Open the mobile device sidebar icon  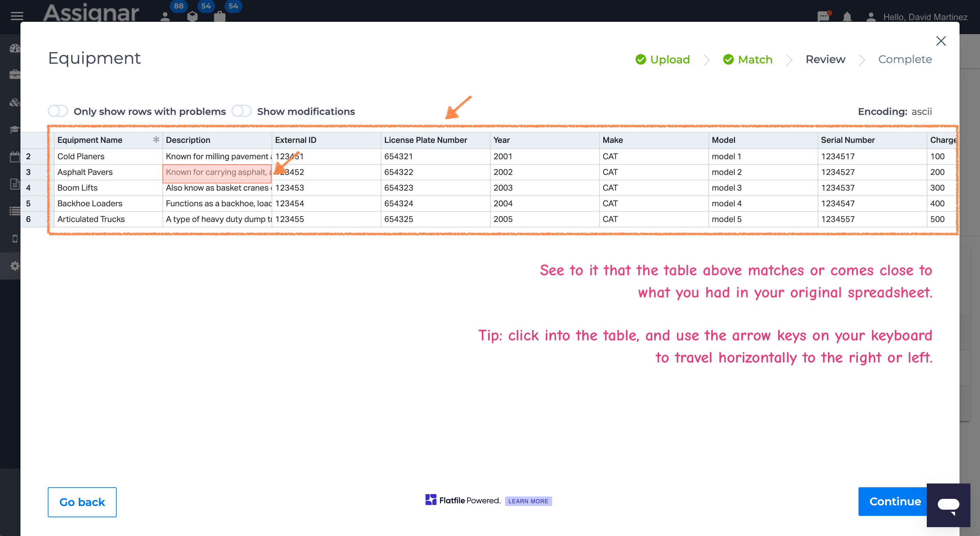click(x=15, y=238)
